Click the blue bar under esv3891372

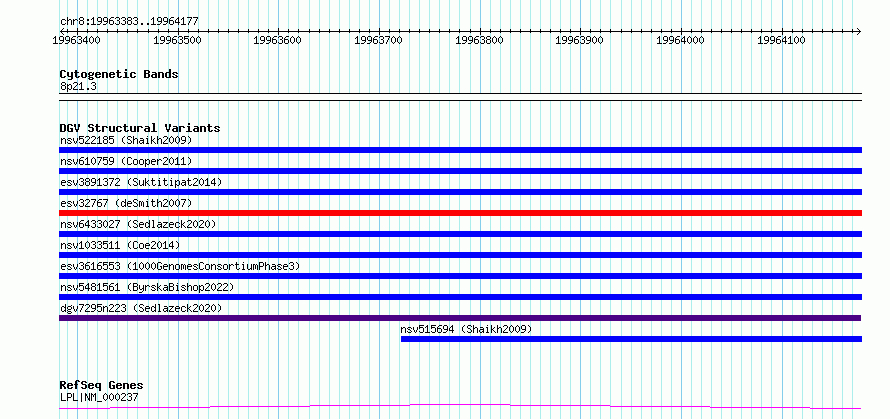pos(460,192)
